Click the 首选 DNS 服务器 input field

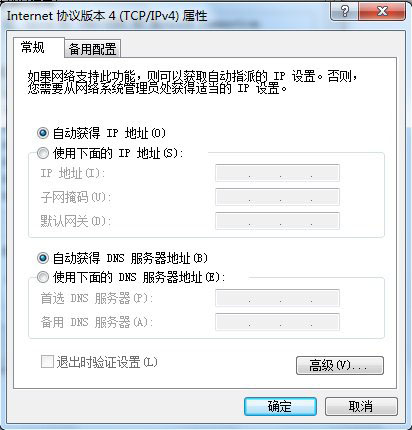point(277,298)
